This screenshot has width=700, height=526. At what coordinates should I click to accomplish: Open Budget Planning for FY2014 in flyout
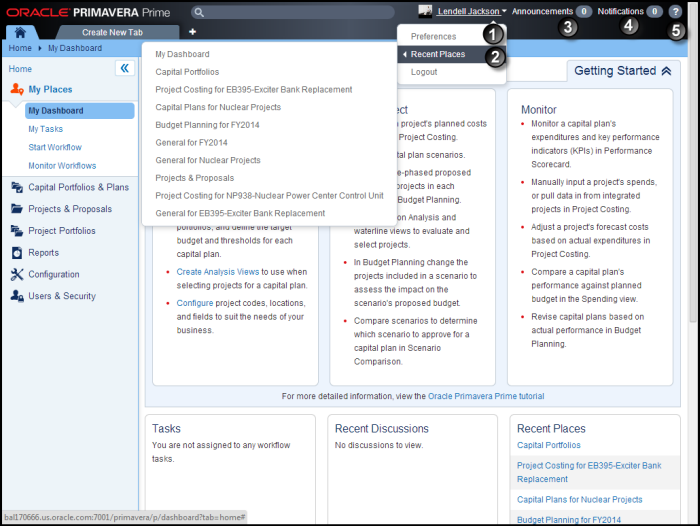pos(207,125)
